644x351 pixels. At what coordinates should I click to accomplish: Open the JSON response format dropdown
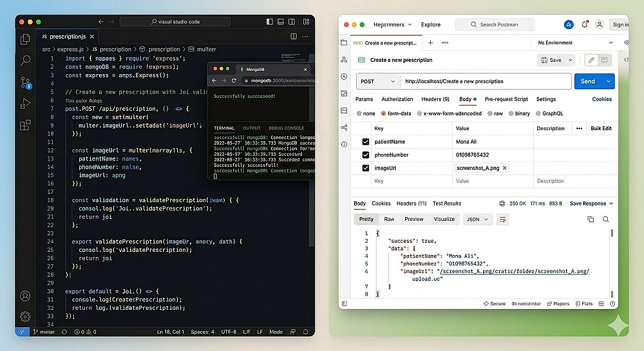coord(477,219)
